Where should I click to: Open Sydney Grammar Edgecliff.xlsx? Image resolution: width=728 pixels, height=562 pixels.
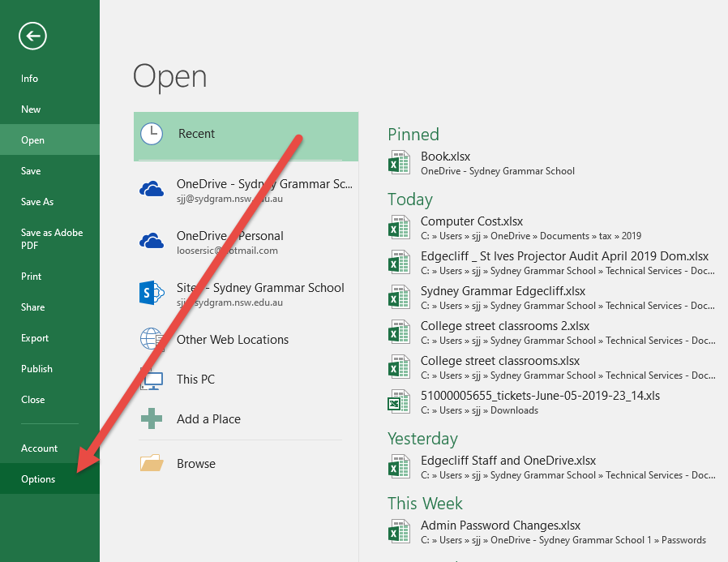point(553,298)
